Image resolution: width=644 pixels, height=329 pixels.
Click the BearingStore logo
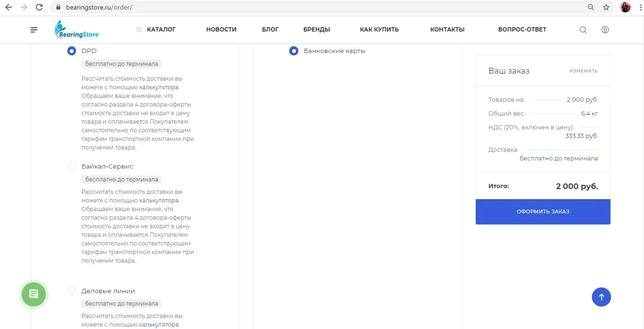coord(76,30)
